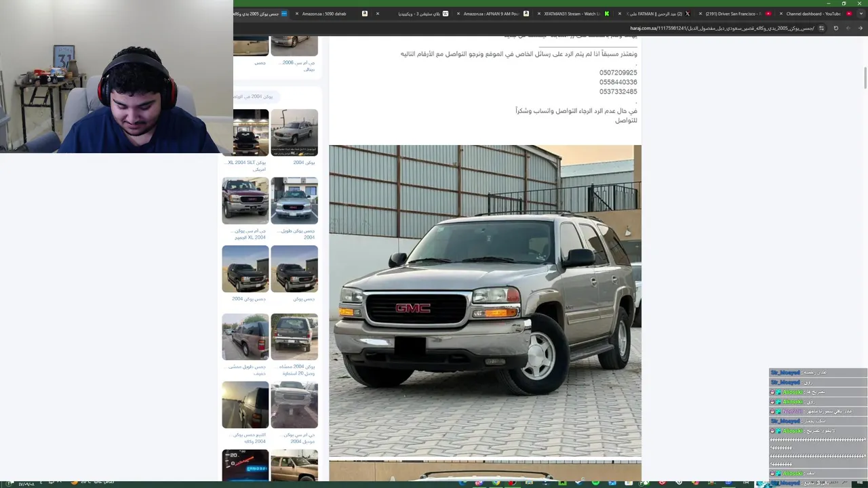
Task: Click the browser vertical scrollbar thumb
Action: pos(865,78)
